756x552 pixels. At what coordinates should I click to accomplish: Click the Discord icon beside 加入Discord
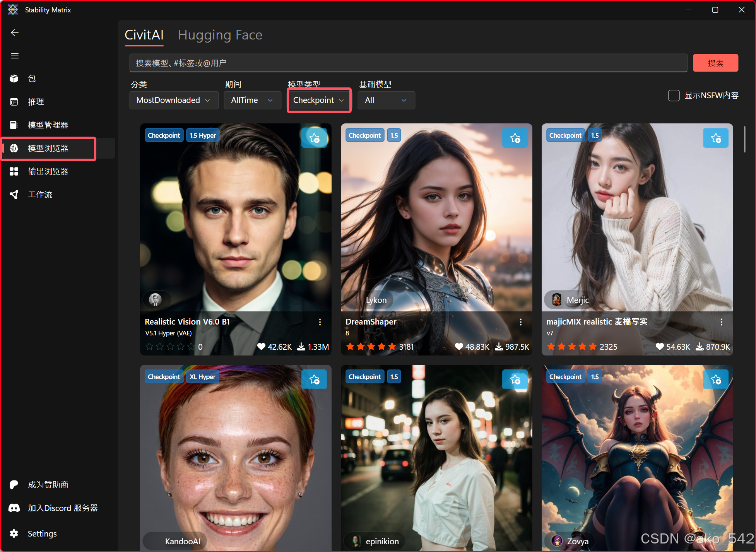14,508
